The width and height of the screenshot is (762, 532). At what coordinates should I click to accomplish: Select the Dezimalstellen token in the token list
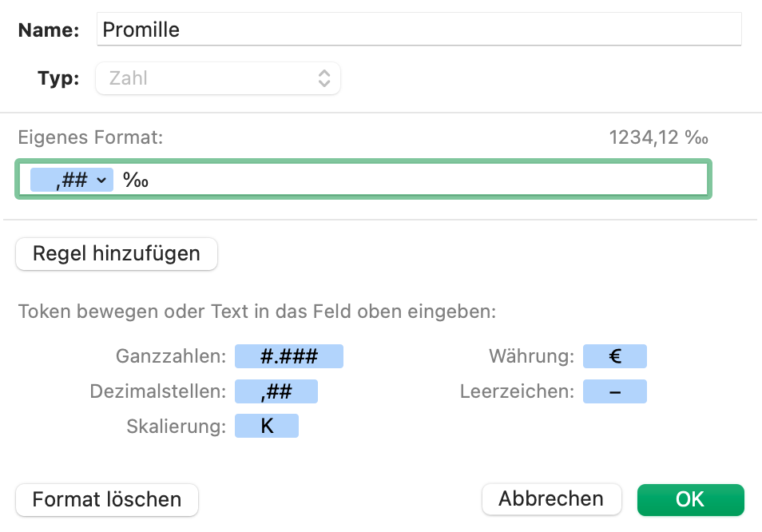(276, 391)
